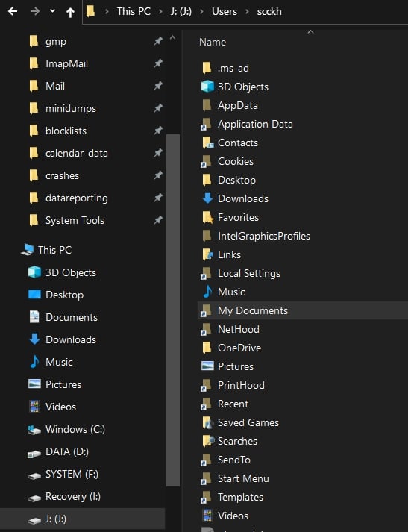This screenshot has height=532, width=408.
Task: Open recent locations dropdown arrow
Action: pyautogui.click(x=52, y=11)
